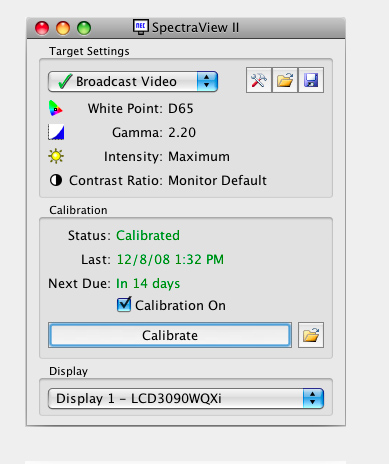Click the Gamma curve icon
This screenshot has width=389, height=464.
coord(56,132)
